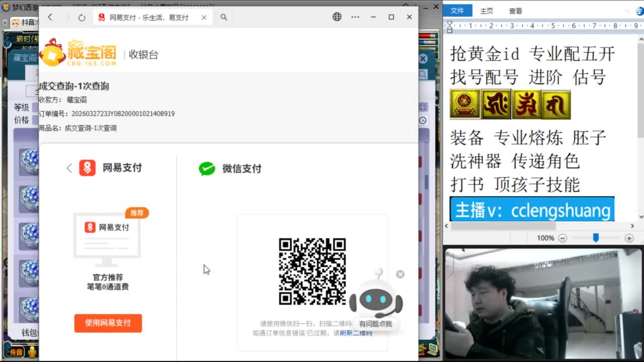Click the 刷新二维码 link
The height and width of the screenshot is (362, 644).
click(x=356, y=333)
